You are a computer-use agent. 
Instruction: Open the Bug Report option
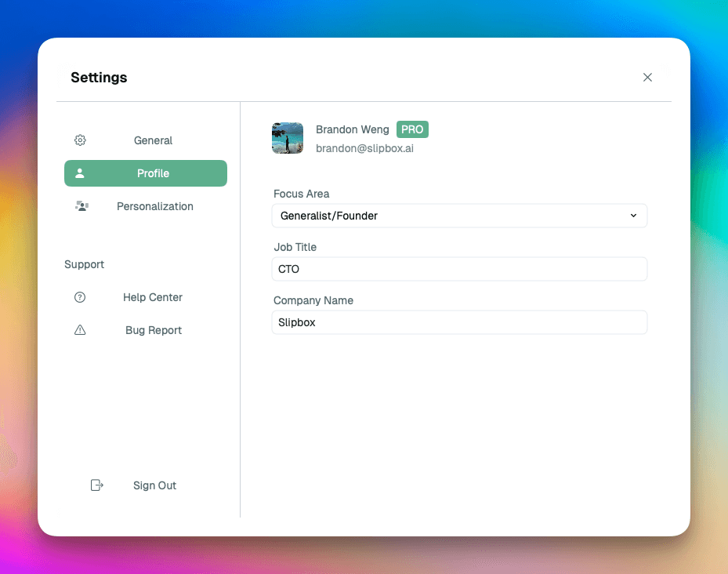click(146, 330)
